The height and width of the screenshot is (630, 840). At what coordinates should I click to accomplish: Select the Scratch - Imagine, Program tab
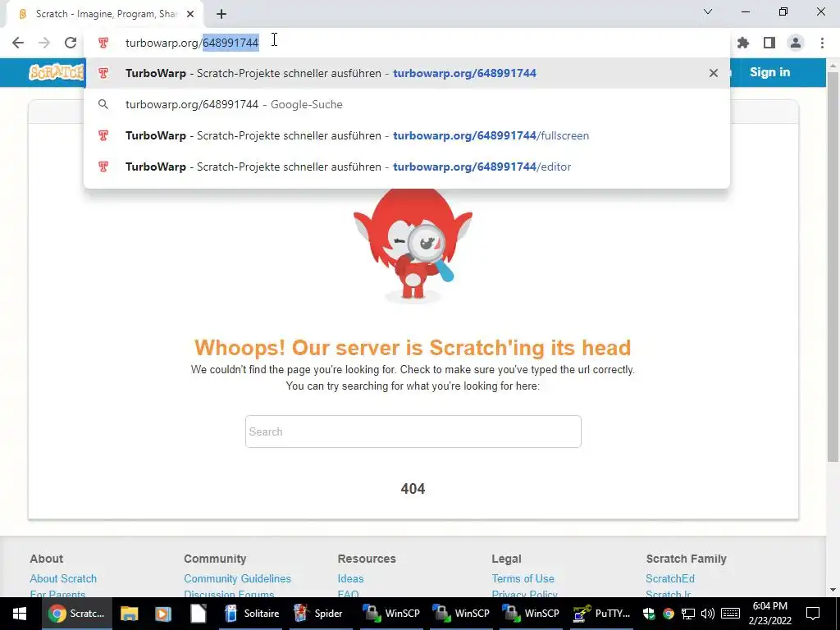pyautogui.click(x=105, y=14)
